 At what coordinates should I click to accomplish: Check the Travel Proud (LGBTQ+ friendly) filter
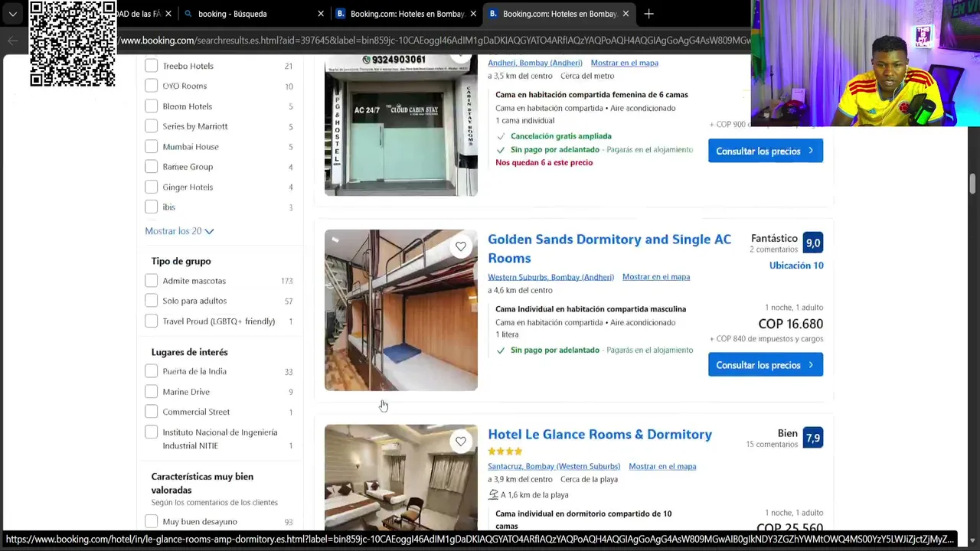coord(152,321)
